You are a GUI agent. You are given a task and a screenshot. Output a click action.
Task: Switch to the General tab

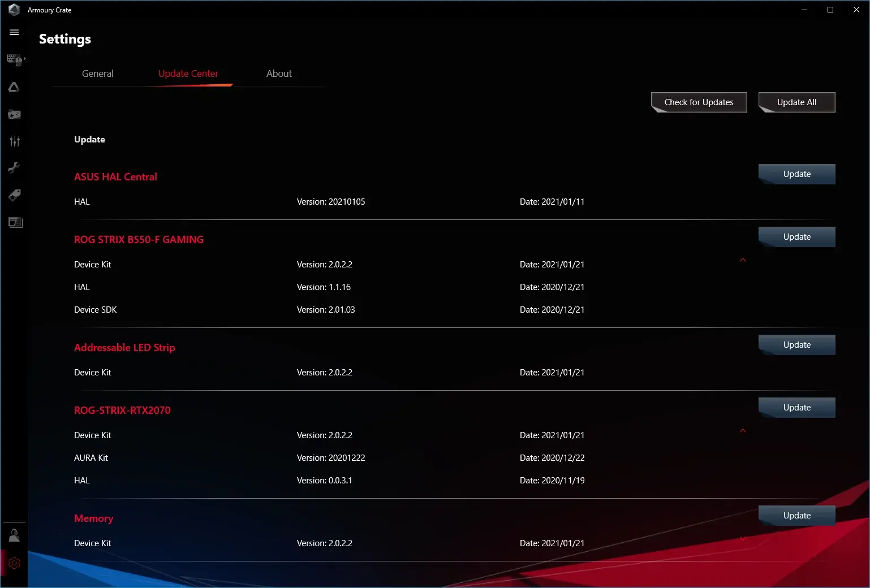[97, 73]
